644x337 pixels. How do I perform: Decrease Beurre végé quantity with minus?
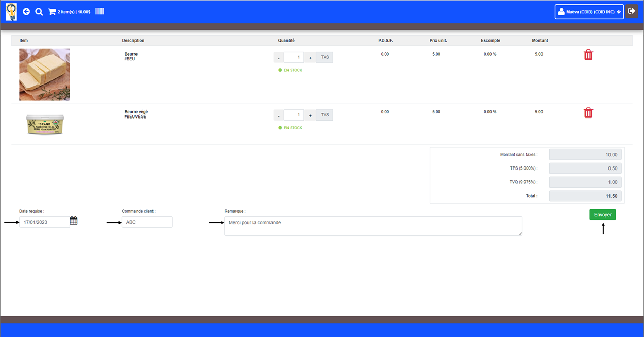[278, 115]
